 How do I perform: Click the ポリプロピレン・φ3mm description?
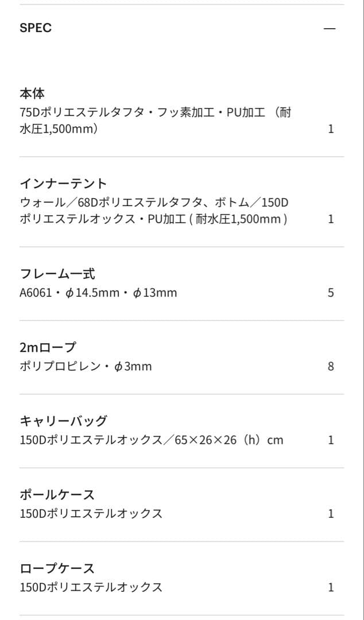pyautogui.click(x=86, y=366)
